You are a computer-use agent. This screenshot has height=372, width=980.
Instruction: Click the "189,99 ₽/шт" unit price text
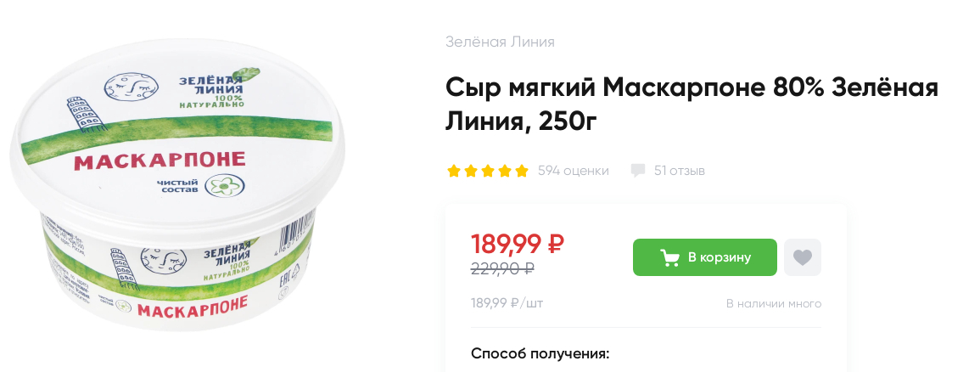pyautogui.click(x=507, y=304)
